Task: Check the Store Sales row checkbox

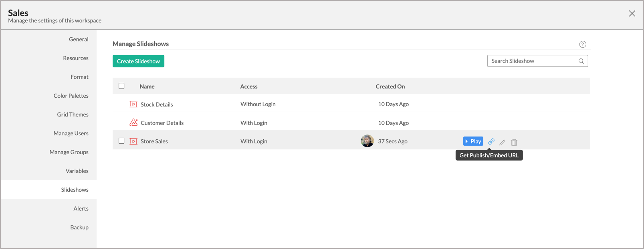Action: coord(121,141)
